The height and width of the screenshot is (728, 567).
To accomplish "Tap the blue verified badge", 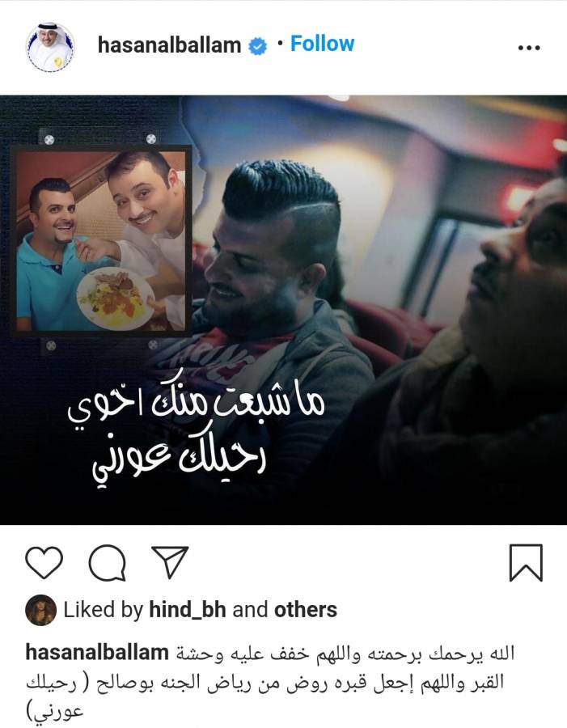I will [x=258, y=47].
